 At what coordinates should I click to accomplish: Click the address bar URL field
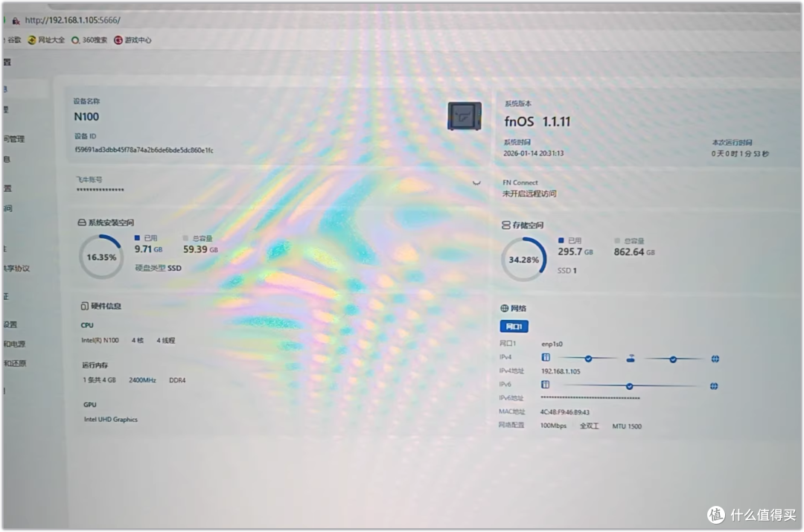[72, 21]
